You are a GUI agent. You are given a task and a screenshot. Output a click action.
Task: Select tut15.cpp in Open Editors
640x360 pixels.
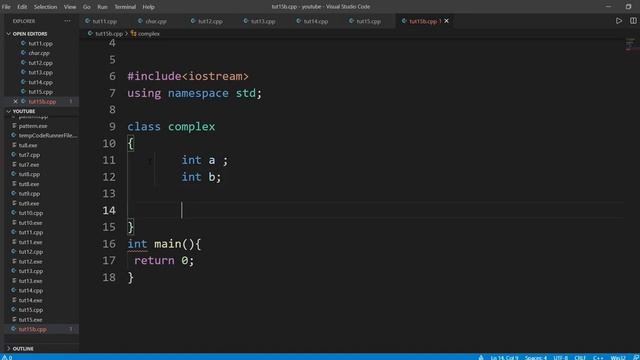(40, 92)
